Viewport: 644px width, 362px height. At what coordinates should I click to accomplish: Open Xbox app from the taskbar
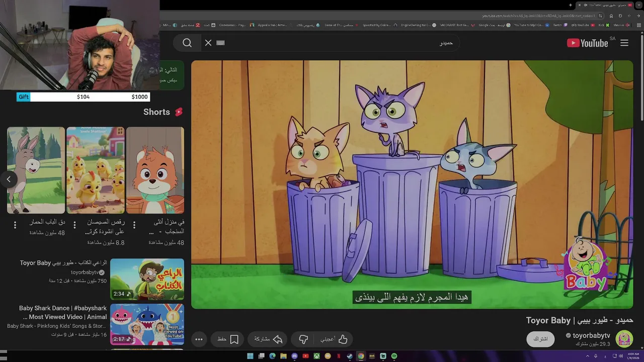[x=316, y=356]
